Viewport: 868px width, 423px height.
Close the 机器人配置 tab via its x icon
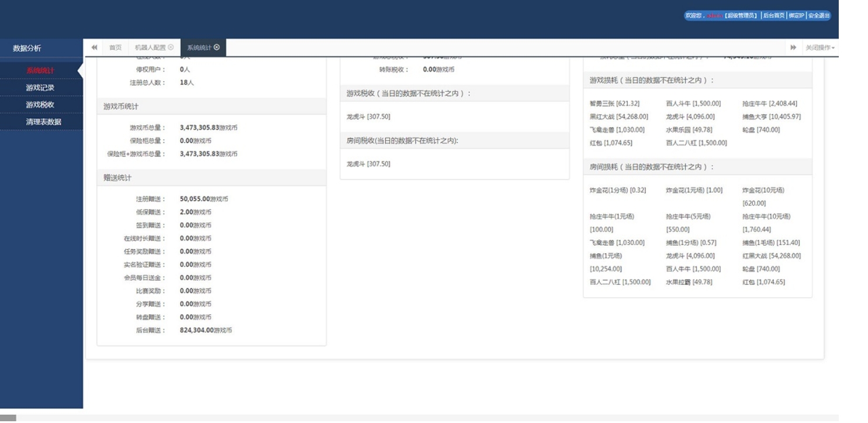click(x=171, y=47)
